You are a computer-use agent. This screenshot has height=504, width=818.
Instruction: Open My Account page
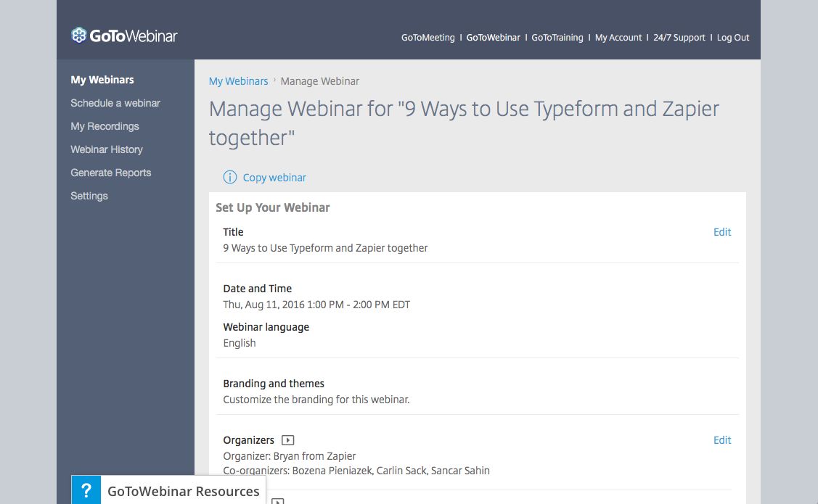pyautogui.click(x=618, y=38)
